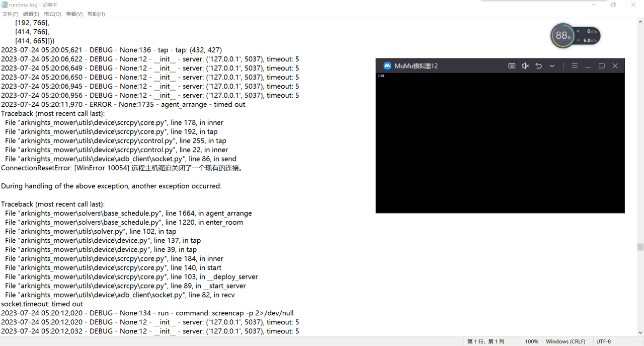Click the Windows (CRLF) line-ending indicator
Image resolution: width=644 pixels, height=346 pixels.
pyautogui.click(x=566, y=341)
